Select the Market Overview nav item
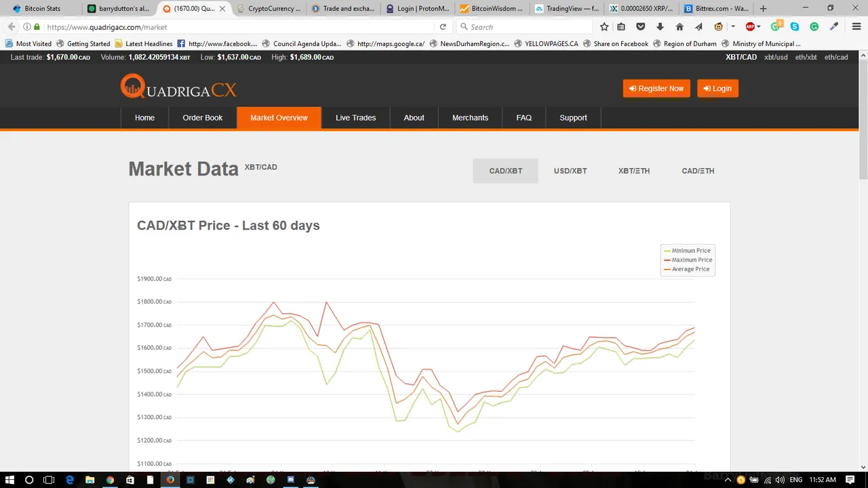Image resolution: width=868 pixels, height=488 pixels. point(279,118)
